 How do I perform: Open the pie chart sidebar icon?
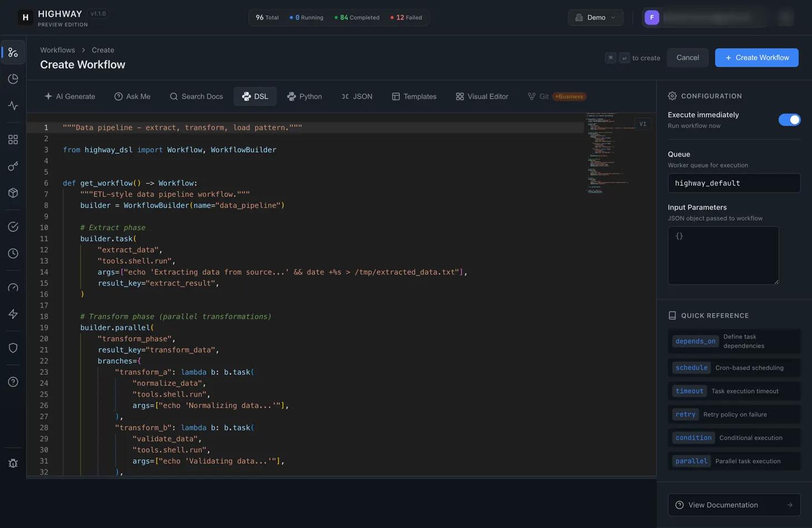click(x=13, y=79)
